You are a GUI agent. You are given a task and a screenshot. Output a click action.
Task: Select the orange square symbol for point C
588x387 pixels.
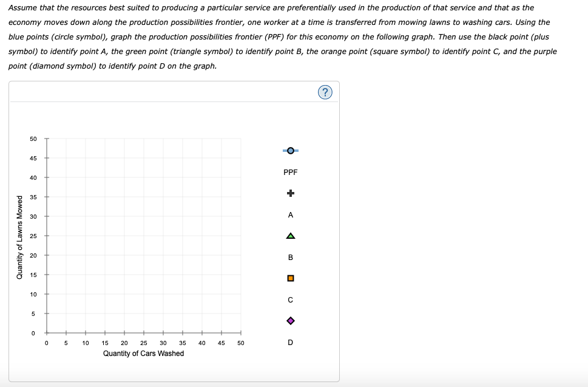pyautogui.click(x=290, y=278)
